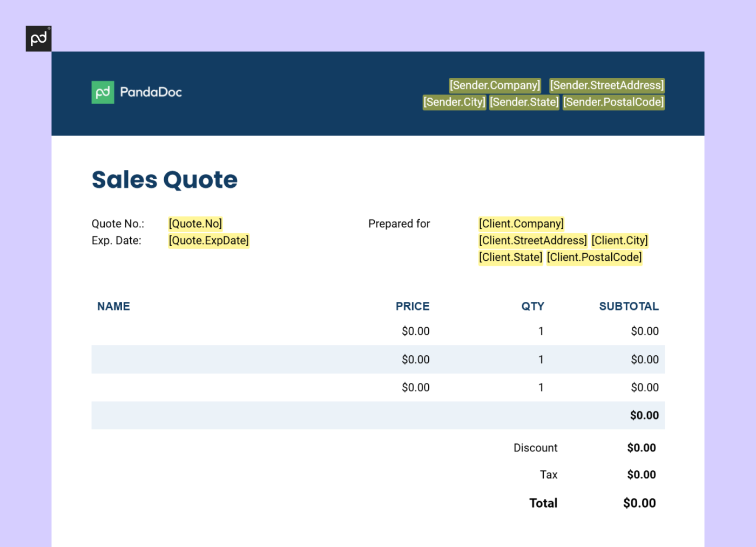Select the Total value at the bottom
This screenshot has height=547, width=756.
(639, 503)
